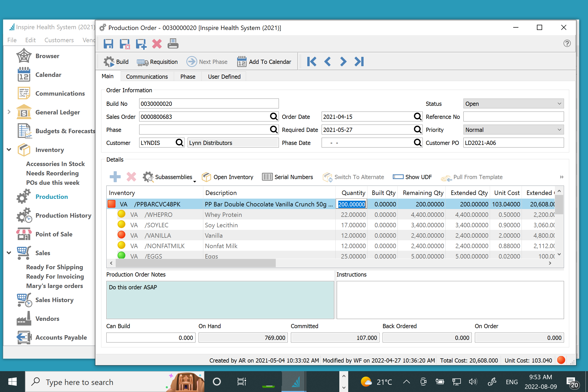Advance order using Next Phase
Image resolution: width=588 pixels, height=392 pixels.
tap(207, 62)
